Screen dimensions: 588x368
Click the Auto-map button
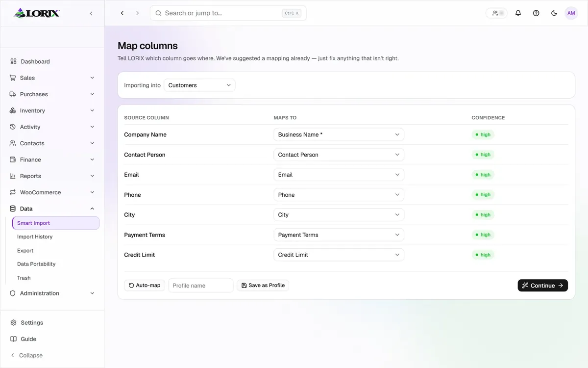(x=145, y=285)
